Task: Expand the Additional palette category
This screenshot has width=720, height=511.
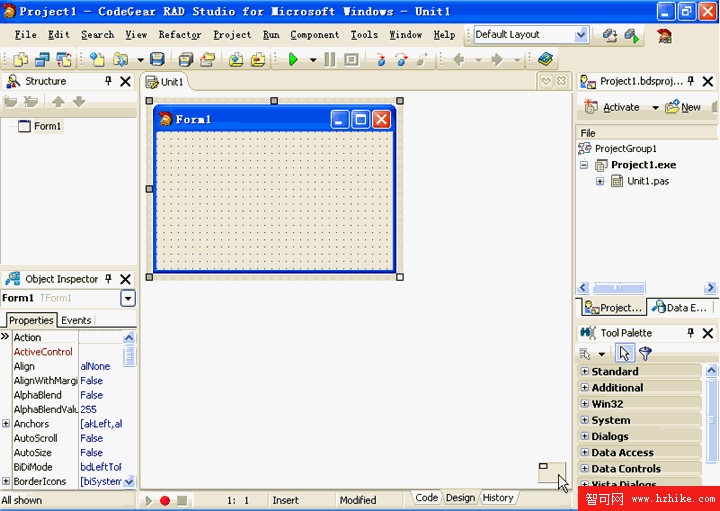Action: coord(585,387)
